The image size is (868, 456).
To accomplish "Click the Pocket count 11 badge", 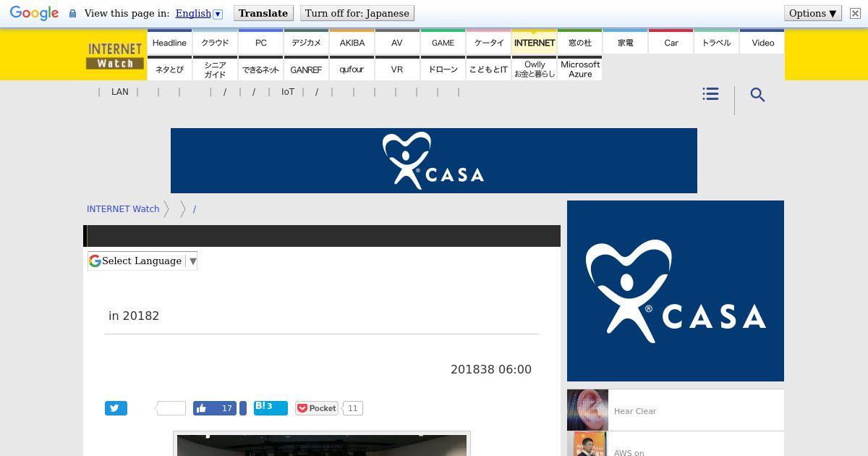I will click(x=352, y=408).
